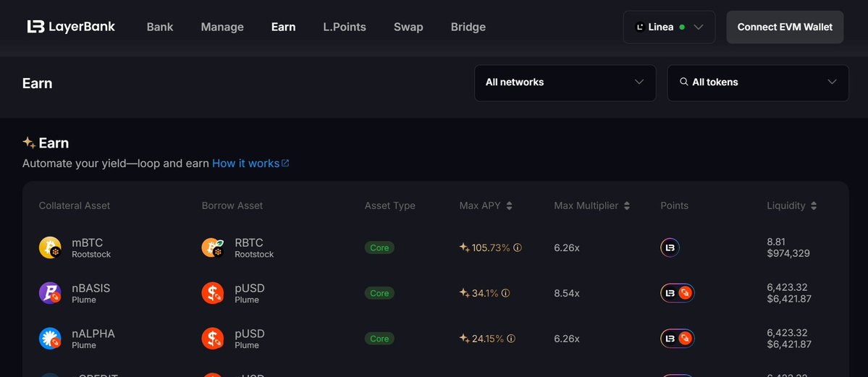Image resolution: width=868 pixels, height=377 pixels.
Task: Click the info icon beside 34.1% APY
Action: pyautogui.click(x=505, y=293)
